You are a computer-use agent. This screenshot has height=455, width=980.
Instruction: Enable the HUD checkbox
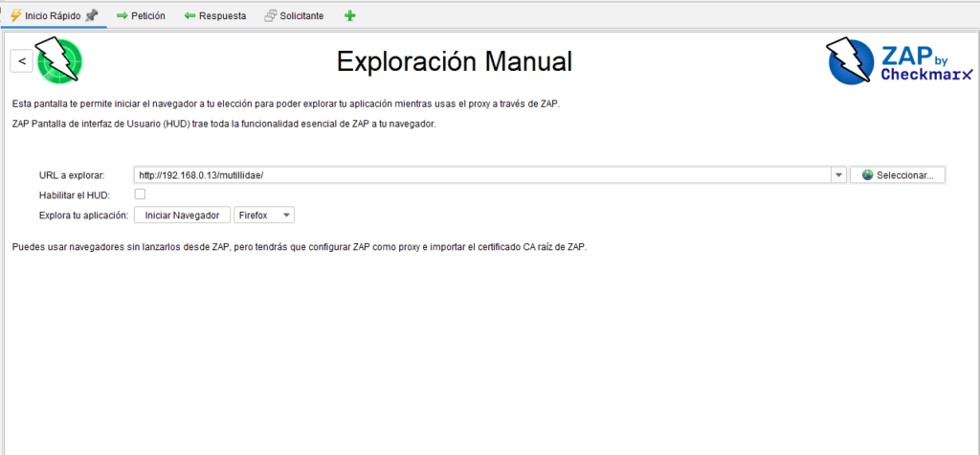[140, 194]
